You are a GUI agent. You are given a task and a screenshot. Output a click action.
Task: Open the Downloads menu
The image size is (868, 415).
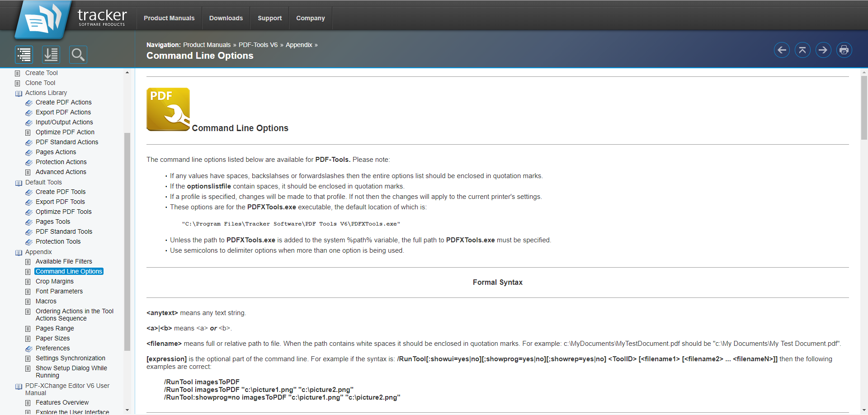(x=226, y=18)
